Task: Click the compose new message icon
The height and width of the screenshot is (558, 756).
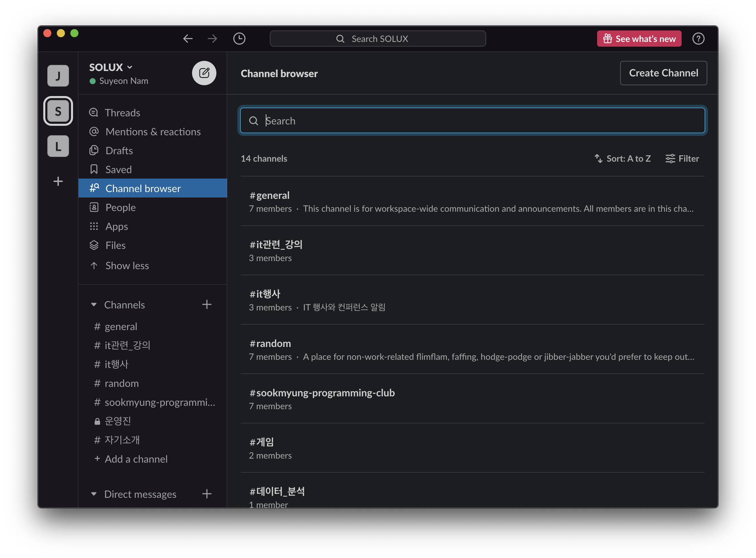Action: tap(204, 73)
